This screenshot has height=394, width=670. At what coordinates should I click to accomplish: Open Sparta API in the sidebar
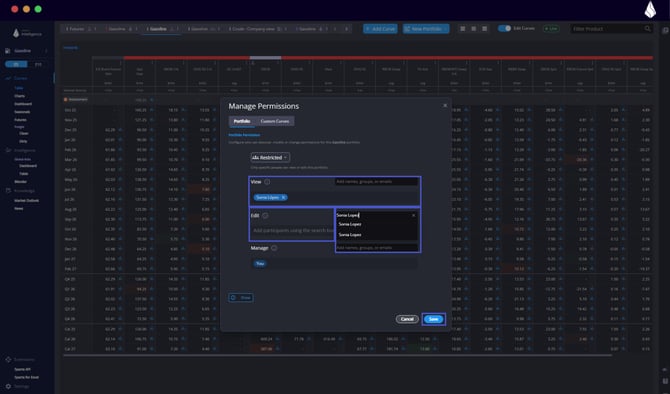(22, 369)
